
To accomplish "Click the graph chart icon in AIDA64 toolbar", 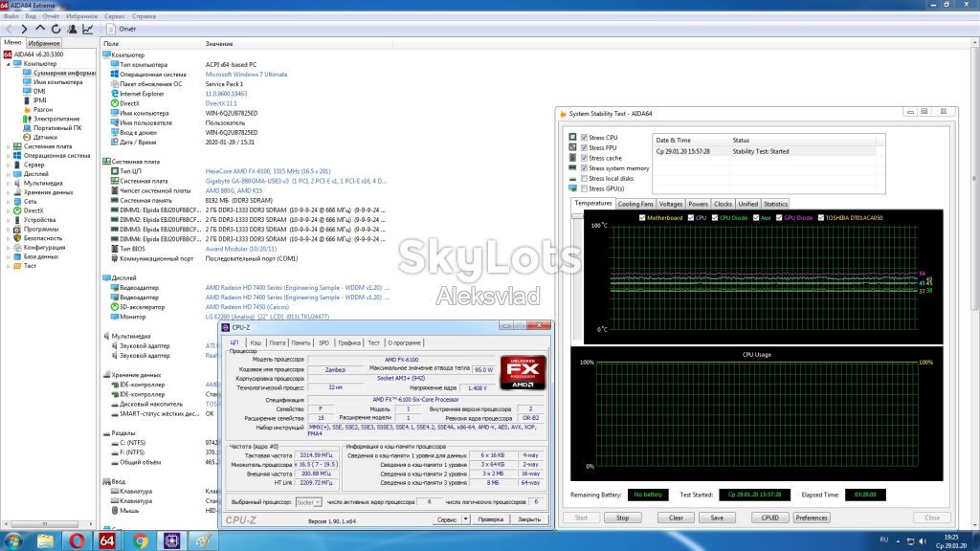I will point(88,29).
